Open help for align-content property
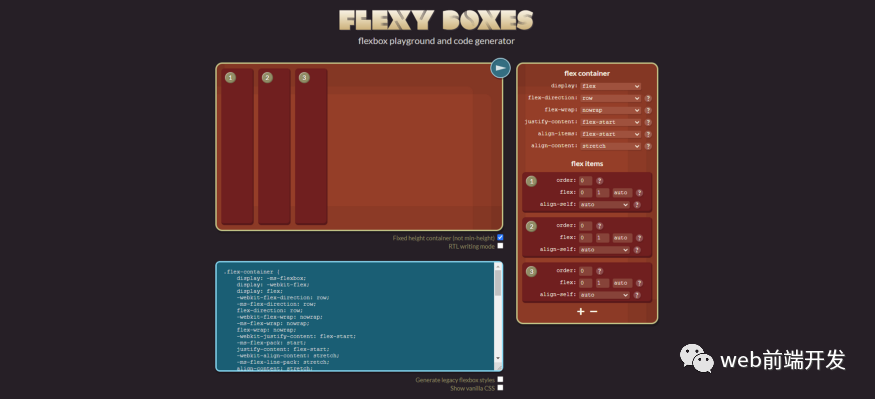This screenshot has height=399, width=875. (x=648, y=146)
